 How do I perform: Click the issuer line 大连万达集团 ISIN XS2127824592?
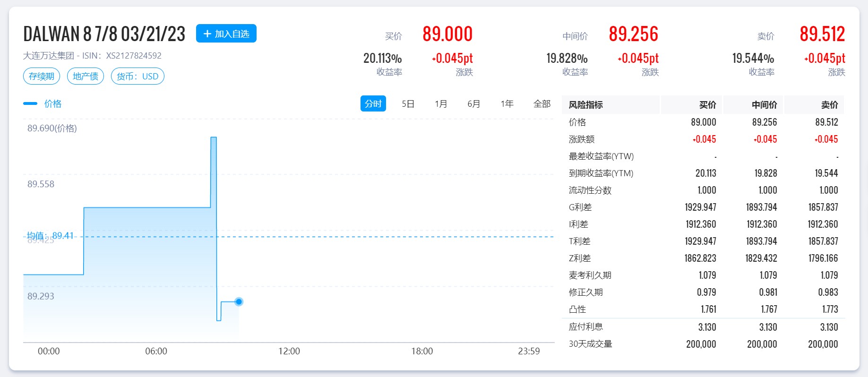pyautogui.click(x=92, y=56)
